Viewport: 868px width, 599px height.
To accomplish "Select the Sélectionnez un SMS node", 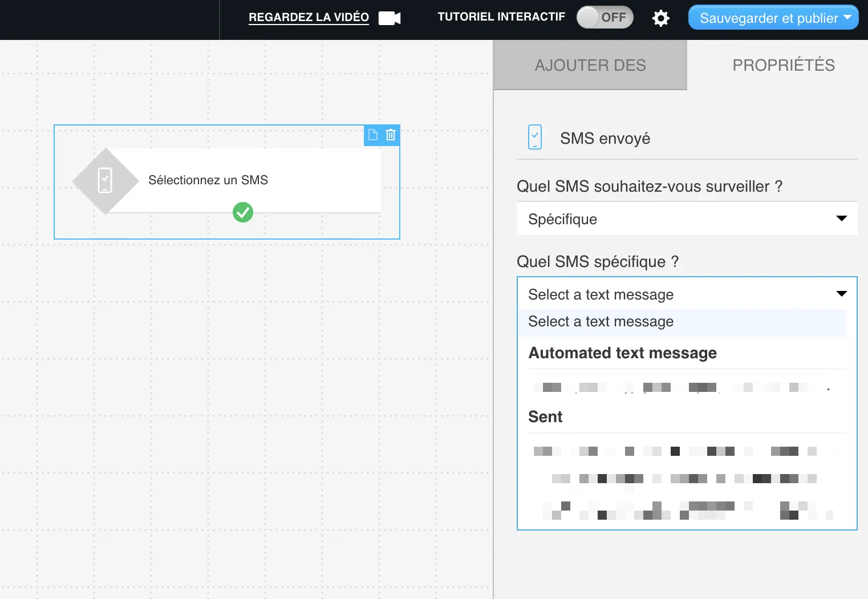I will click(227, 181).
